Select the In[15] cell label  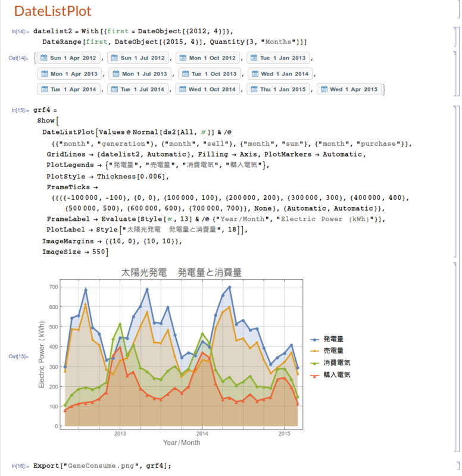(20, 110)
